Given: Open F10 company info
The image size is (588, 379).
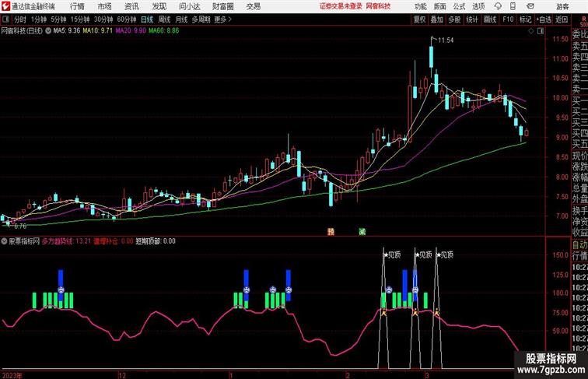Looking at the screenshot, I should click(x=508, y=19).
